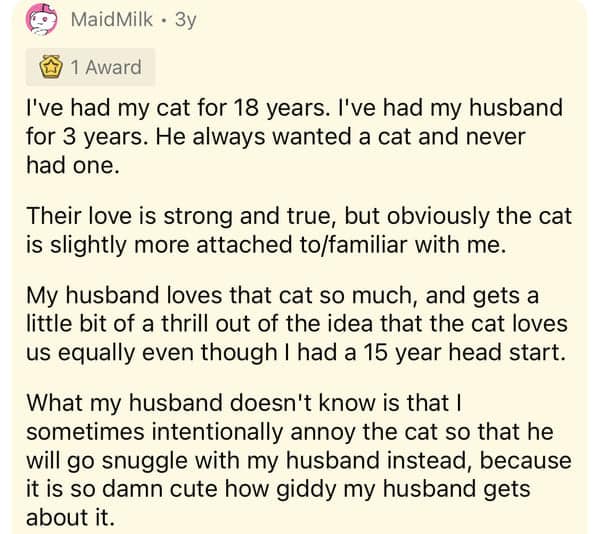Open the 1 Award badge details
This screenshot has width=599, height=534.
tap(91, 67)
